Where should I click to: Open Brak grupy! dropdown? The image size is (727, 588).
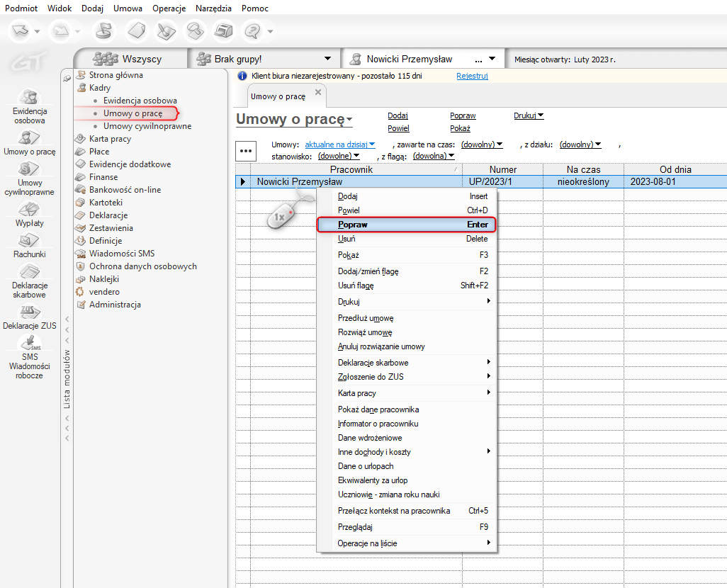327,59
